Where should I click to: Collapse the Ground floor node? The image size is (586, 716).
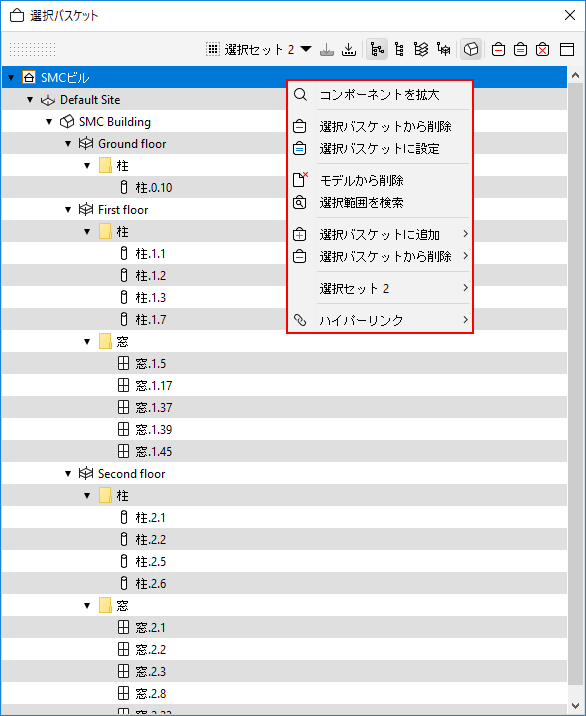click(68, 143)
